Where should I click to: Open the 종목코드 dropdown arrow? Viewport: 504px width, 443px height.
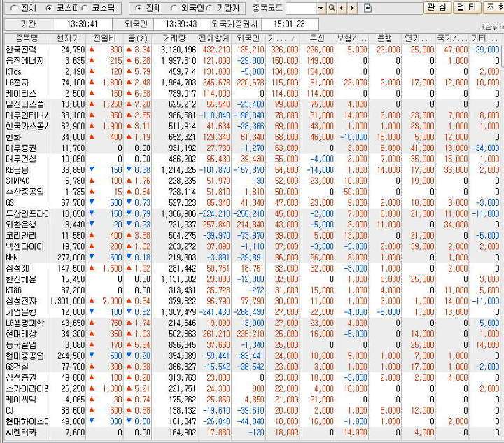click(x=321, y=8)
